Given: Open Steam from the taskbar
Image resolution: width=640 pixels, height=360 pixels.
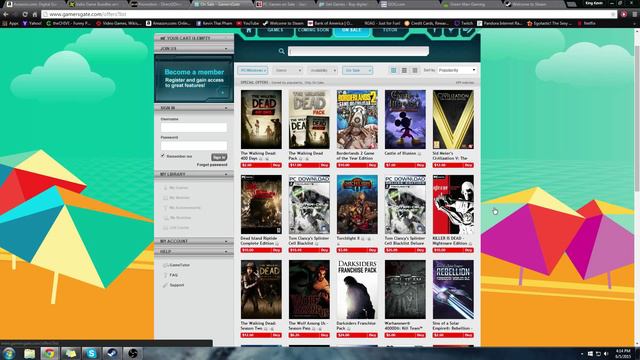Looking at the screenshot, I should click(112, 353).
